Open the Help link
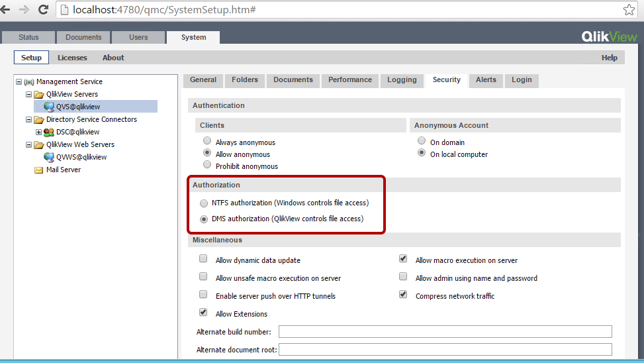The height and width of the screenshot is (363, 644). click(x=610, y=58)
